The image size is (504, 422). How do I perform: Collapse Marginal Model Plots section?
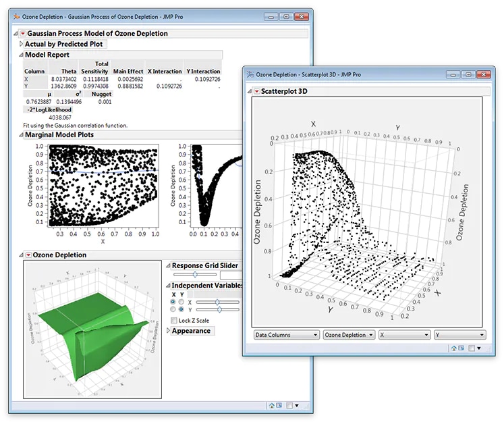point(21,135)
